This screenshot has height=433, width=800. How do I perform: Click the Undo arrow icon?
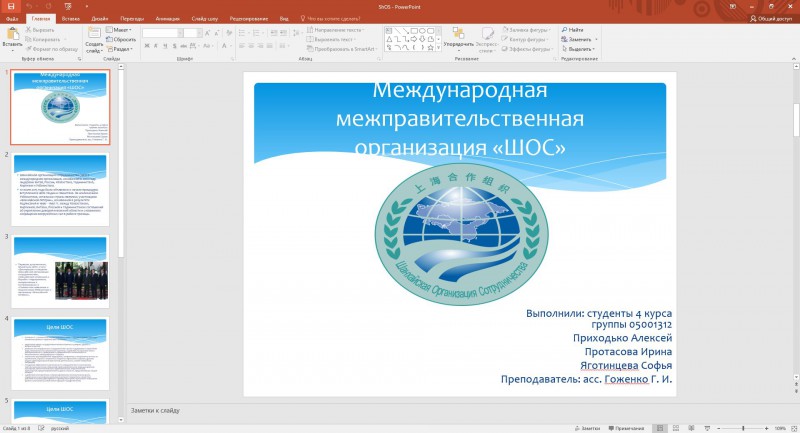point(29,7)
